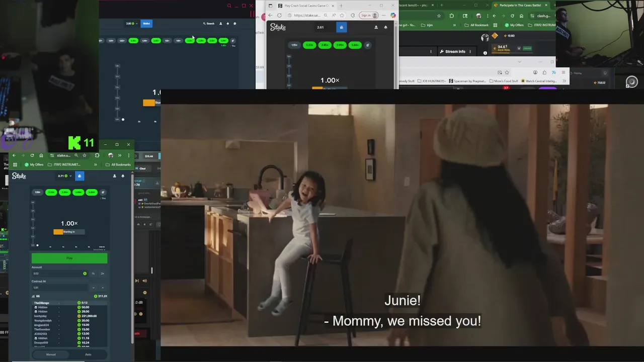
Task: Select the Participate In This Cases Battle tab
Action: click(521, 5)
